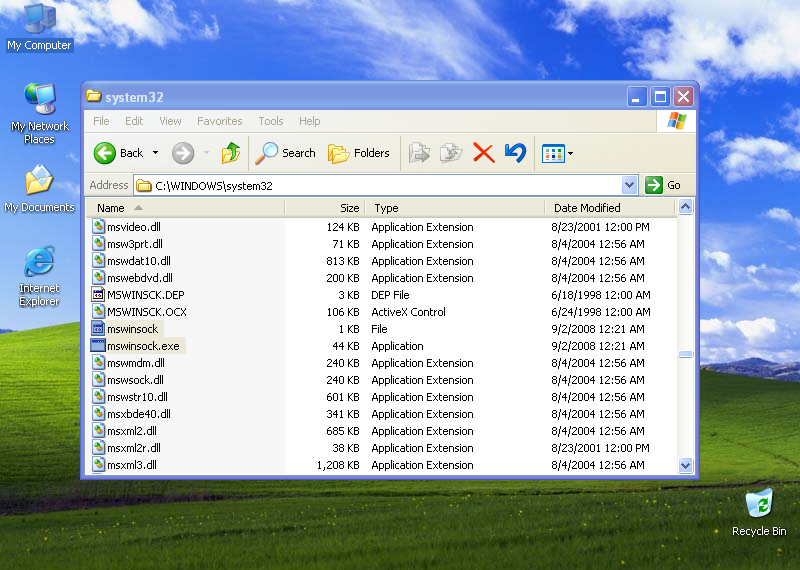
Task: Select the MSWINSCK.DEP file icon
Action: point(98,294)
